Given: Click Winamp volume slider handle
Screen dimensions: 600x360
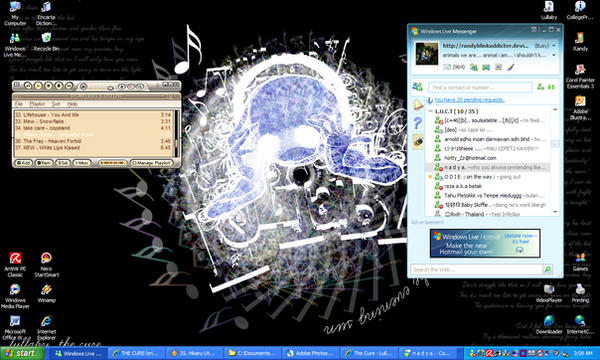Looking at the screenshot, I should tap(111, 88).
